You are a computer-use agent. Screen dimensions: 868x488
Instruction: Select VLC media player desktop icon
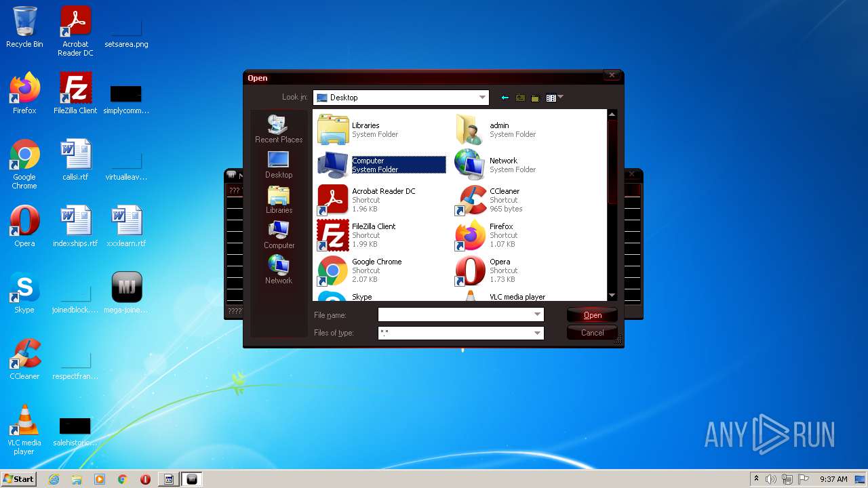click(x=24, y=430)
